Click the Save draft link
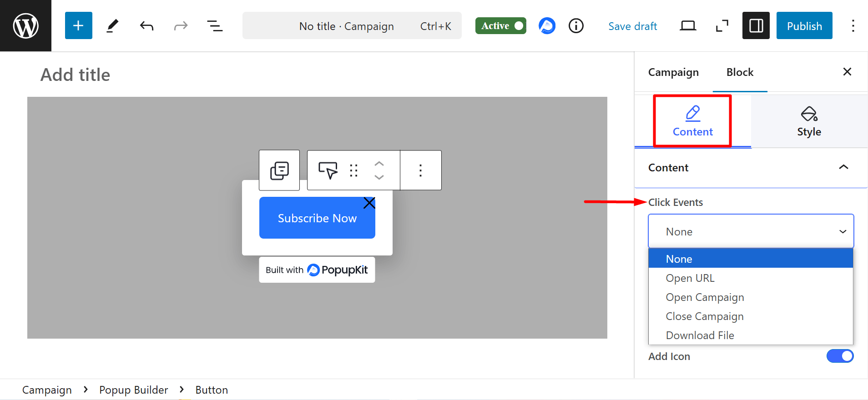868x400 pixels. pyautogui.click(x=632, y=26)
